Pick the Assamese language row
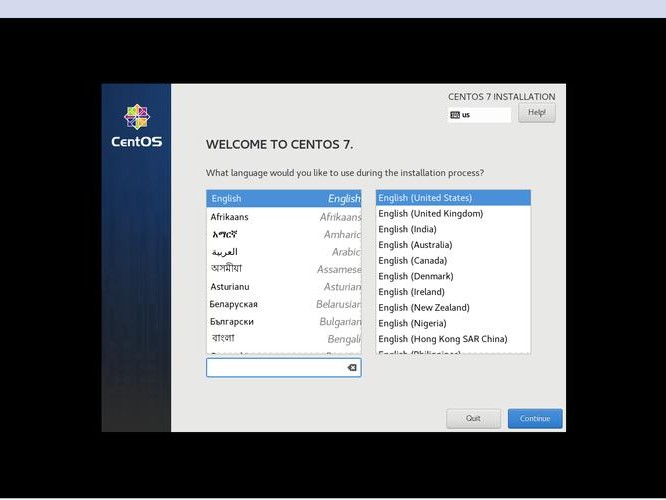The width and height of the screenshot is (666, 500). pos(284,269)
